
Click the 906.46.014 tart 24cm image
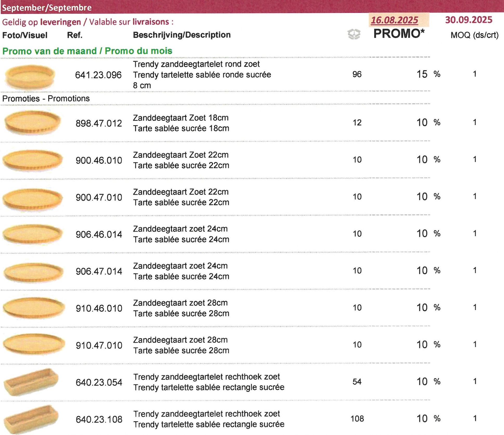point(32,234)
